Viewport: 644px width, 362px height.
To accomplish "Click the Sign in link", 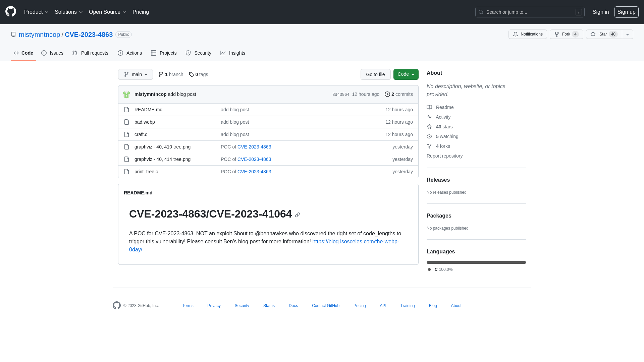I will tap(601, 12).
